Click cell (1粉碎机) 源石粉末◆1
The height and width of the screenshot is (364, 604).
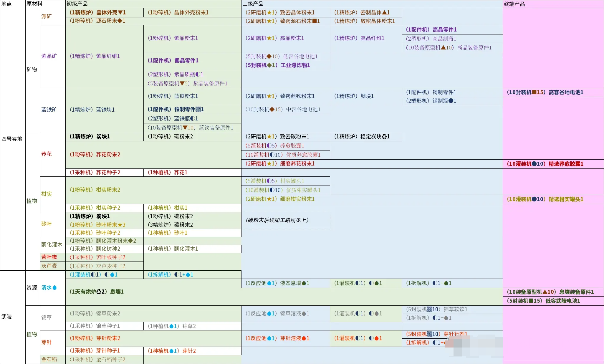click(x=153, y=21)
